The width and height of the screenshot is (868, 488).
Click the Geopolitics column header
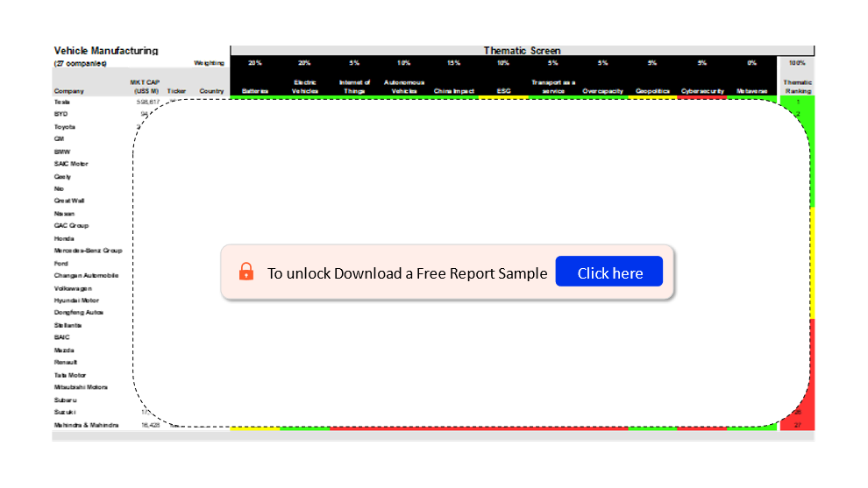[x=652, y=91]
